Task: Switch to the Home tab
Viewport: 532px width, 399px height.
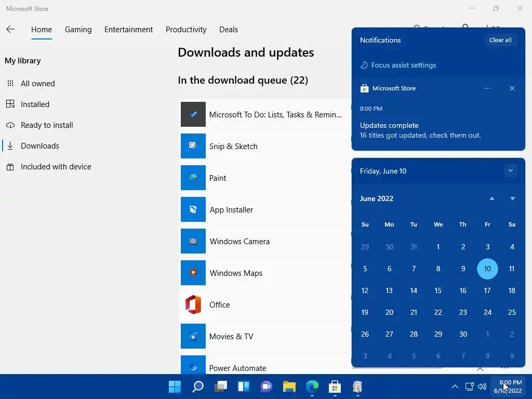Action: point(42,30)
